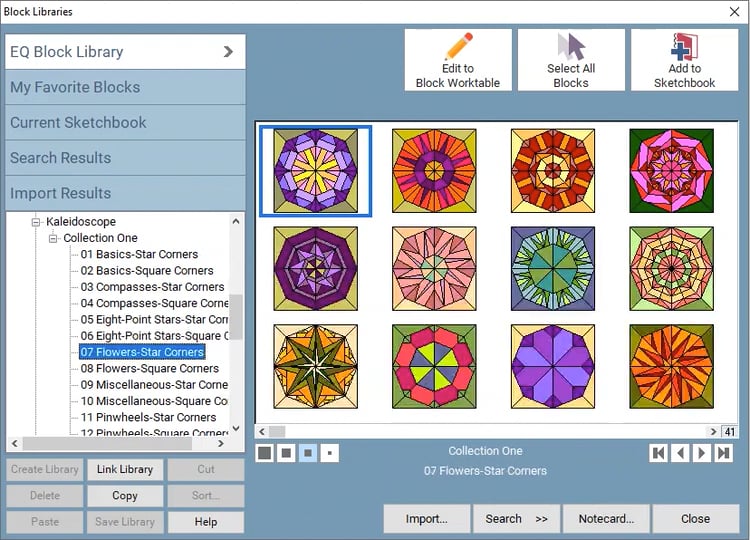Select the solid purple octagon block
Image resolution: width=750 pixels, height=540 pixels.
553,366
